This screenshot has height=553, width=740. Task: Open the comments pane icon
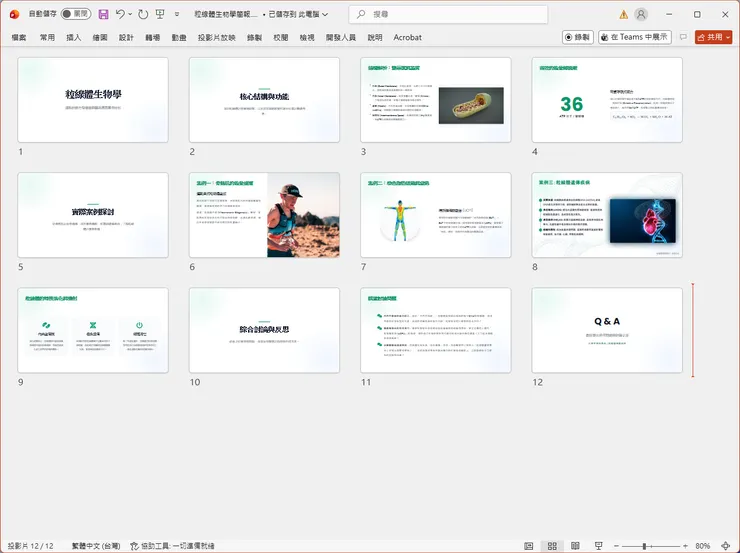[683, 37]
